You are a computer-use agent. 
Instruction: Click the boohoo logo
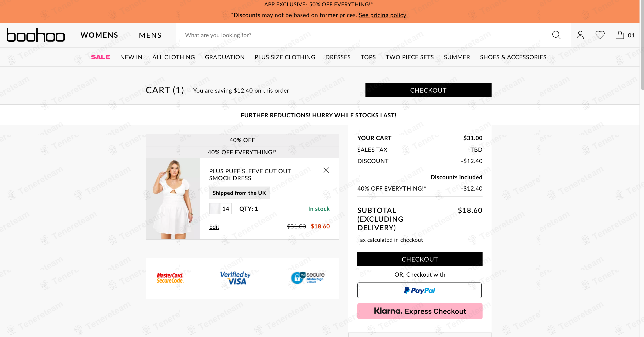pyautogui.click(x=36, y=35)
